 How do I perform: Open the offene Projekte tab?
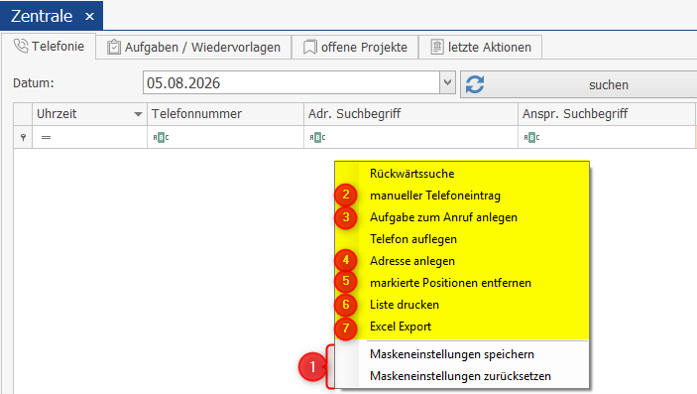pos(355,47)
